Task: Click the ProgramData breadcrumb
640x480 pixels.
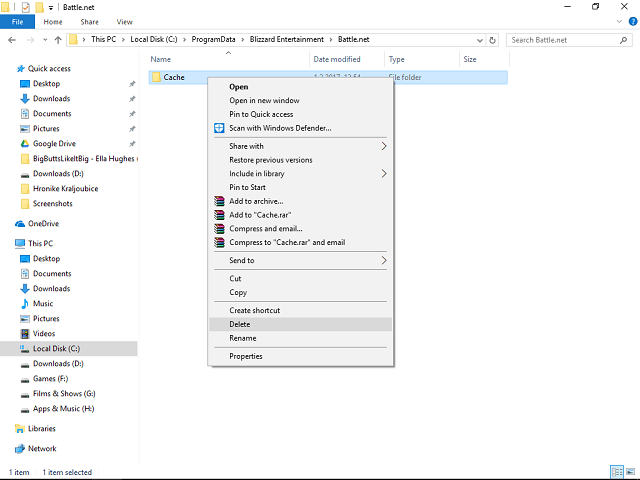Action: tap(213, 40)
